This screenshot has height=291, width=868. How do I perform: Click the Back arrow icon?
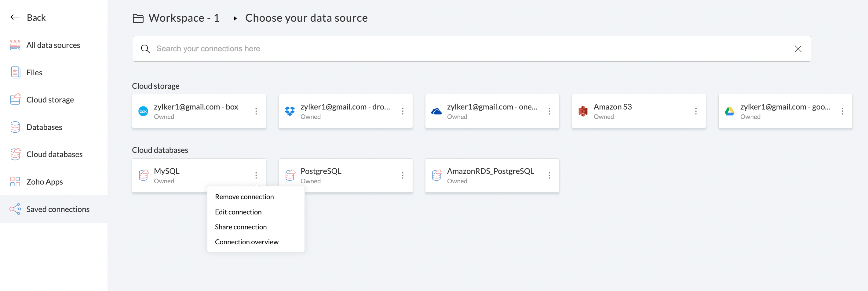(x=14, y=17)
